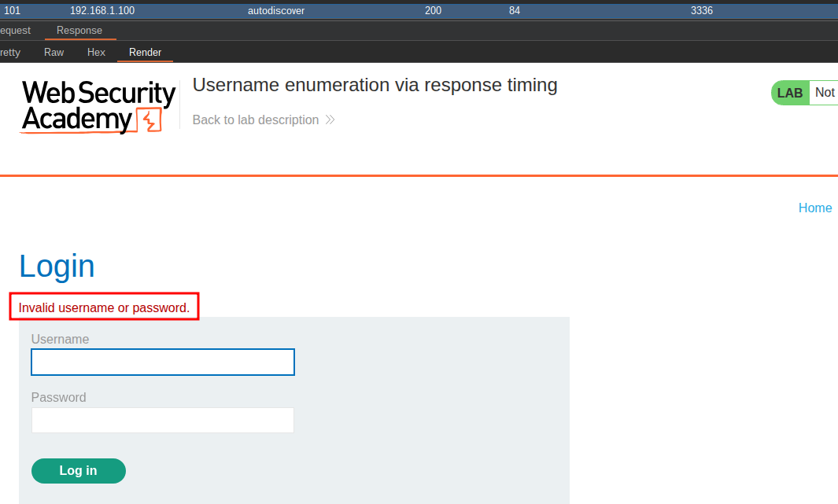
Task: Go to the Home link
Action: 815,208
